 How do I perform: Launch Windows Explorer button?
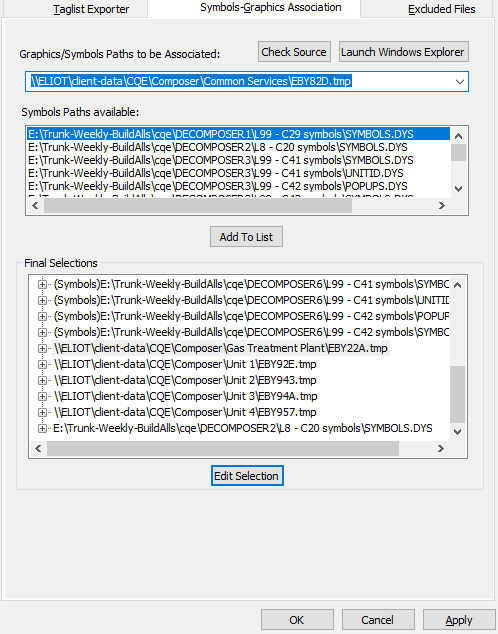(403, 52)
